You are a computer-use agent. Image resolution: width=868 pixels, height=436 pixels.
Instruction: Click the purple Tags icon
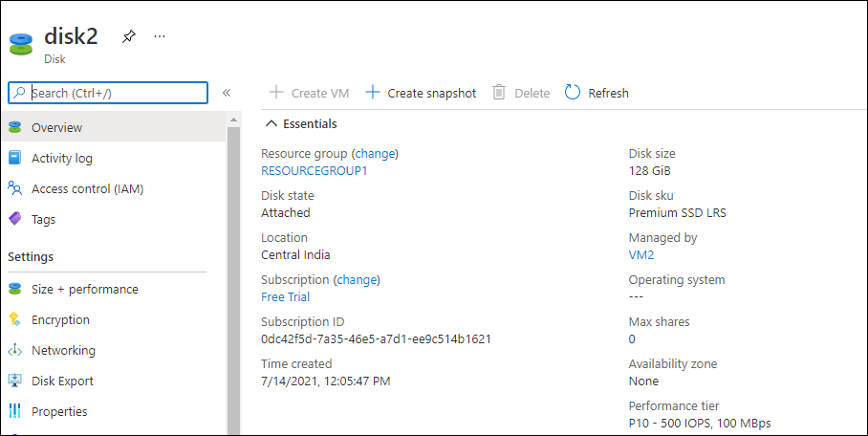point(15,219)
